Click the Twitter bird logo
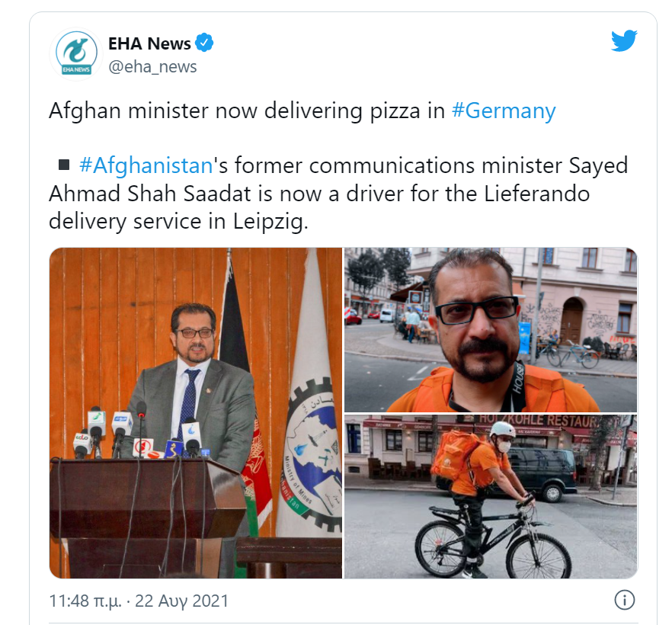Screen dimensions: 672x625 tap(624, 40)
